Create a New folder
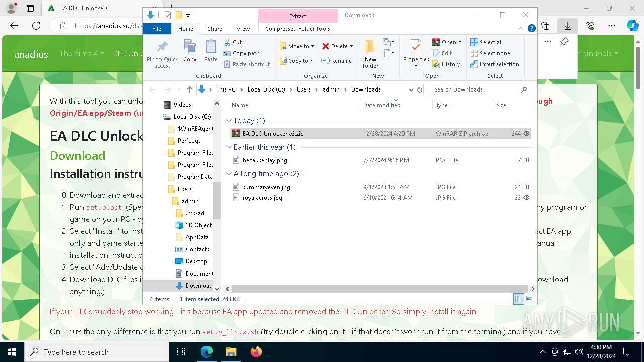Screen dimensions: 644x362 (x=370, y=54)
